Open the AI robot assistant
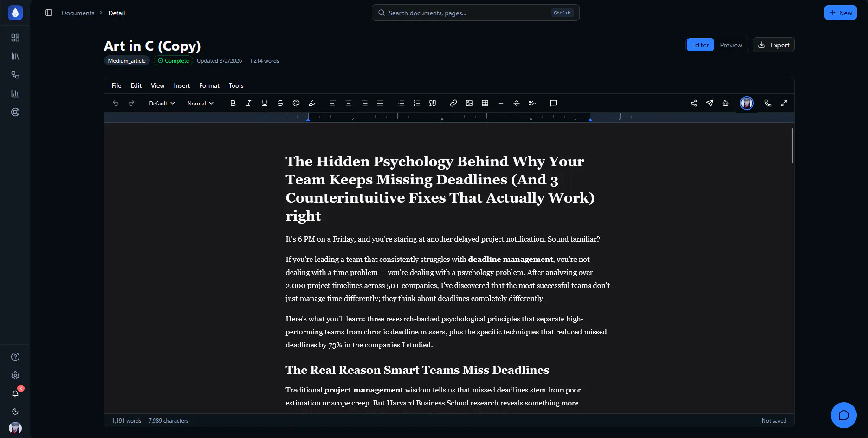 coord(725,103)
